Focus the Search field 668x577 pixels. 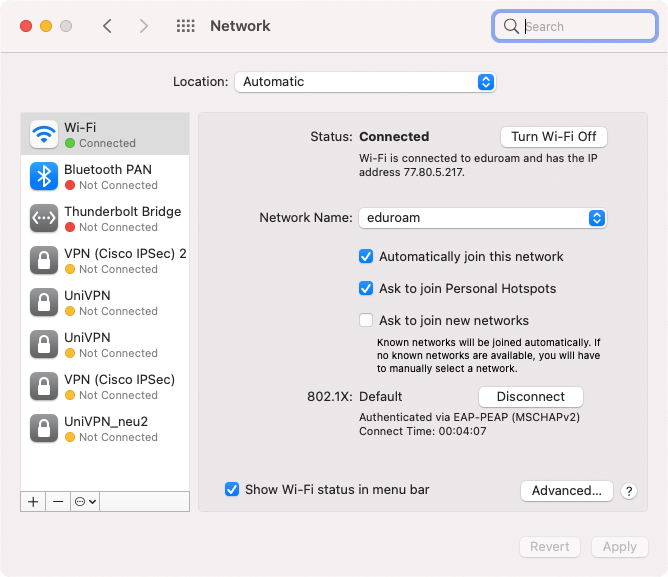click(x=575, y=26)
